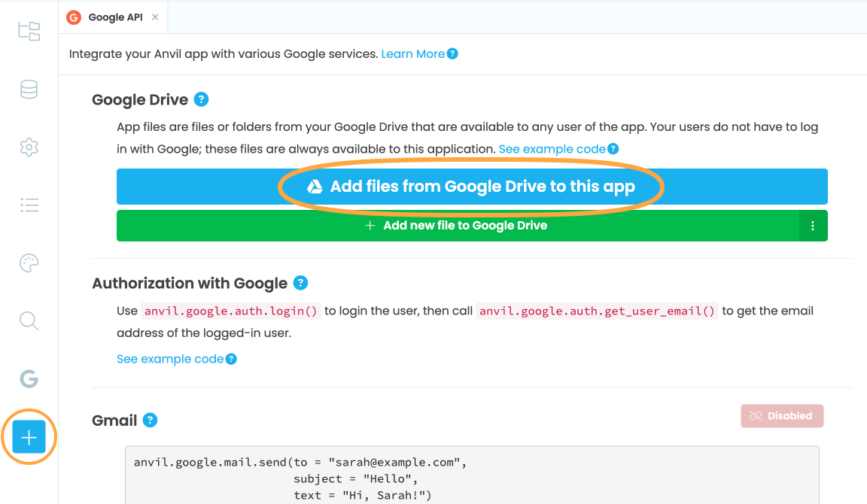867x504 pixels.
Task: Open help beside See example code under Drive
Action: 613,149
